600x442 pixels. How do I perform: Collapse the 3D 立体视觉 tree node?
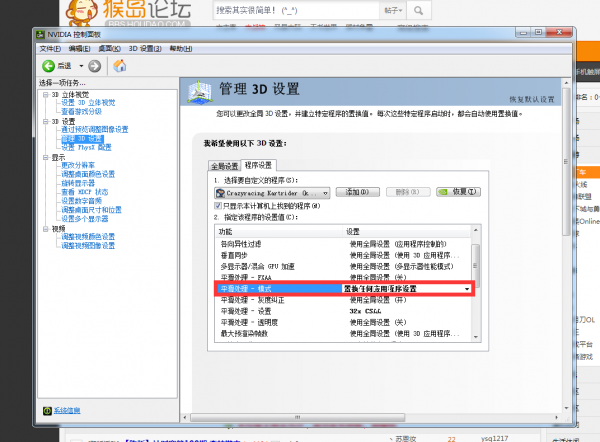click(46, 95)
